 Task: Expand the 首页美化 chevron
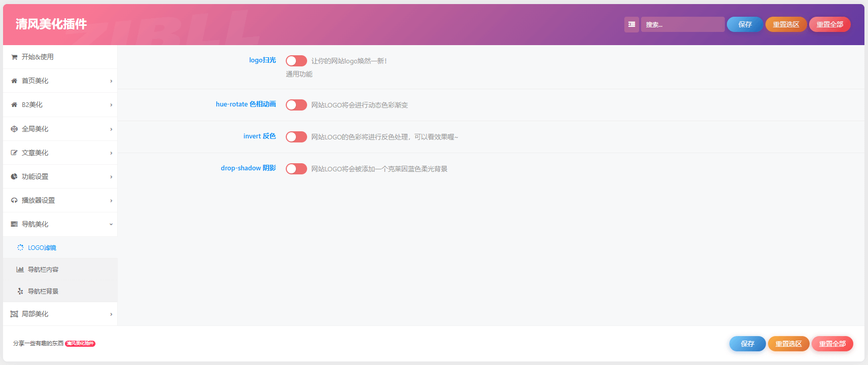pos(111,81)
